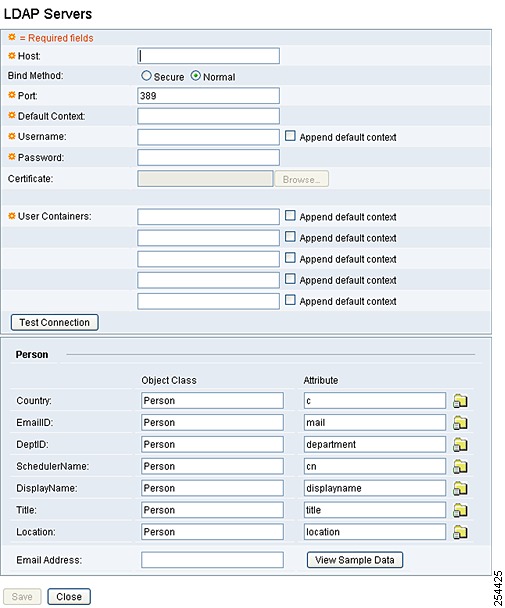Click the 'Email Address:' label
This screenshot has height=608, width=505.
click(x=49, y=560)
